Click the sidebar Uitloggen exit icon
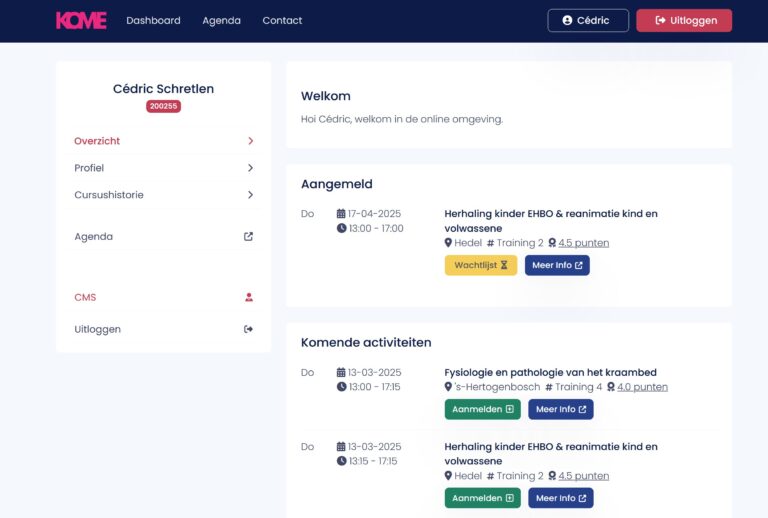The image size is (768, 518). click(249, 329)
